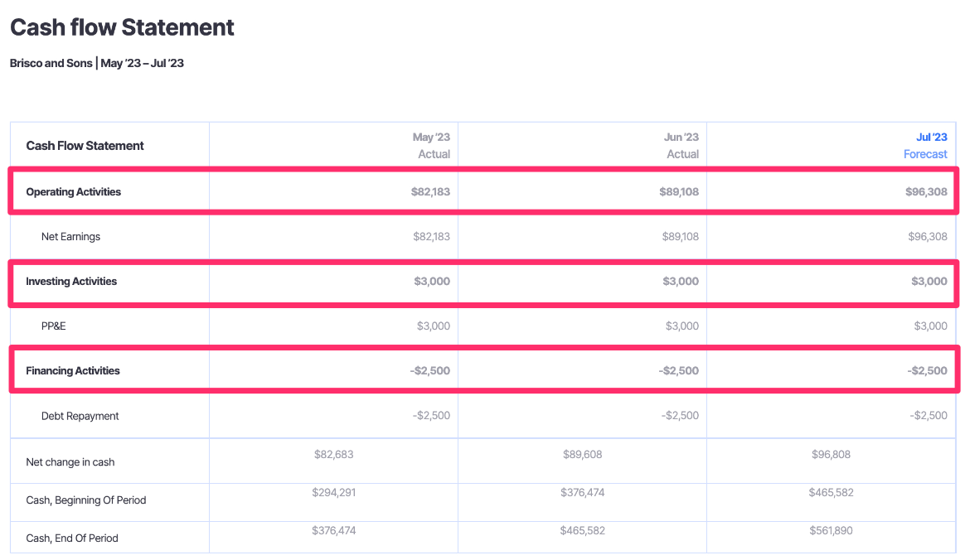Select the Investing Activities row label
The height and width of the screenshot is (560, 965).
click(71, 282)
